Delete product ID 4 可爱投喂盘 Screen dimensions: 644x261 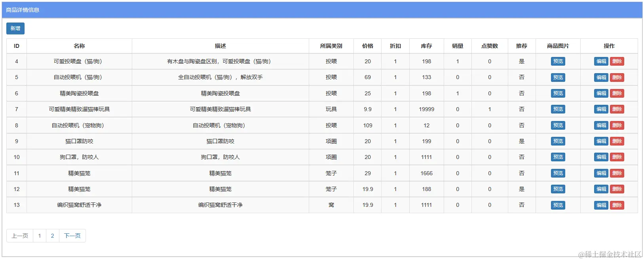click(617, 61)
